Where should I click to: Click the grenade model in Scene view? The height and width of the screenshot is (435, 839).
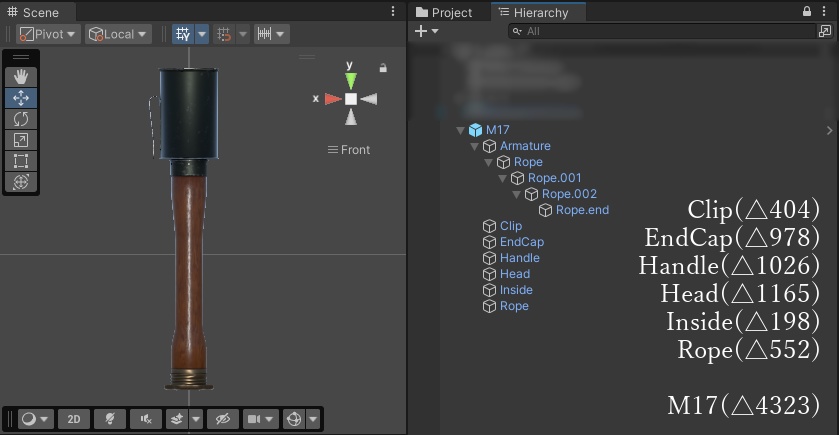point(188,229)
